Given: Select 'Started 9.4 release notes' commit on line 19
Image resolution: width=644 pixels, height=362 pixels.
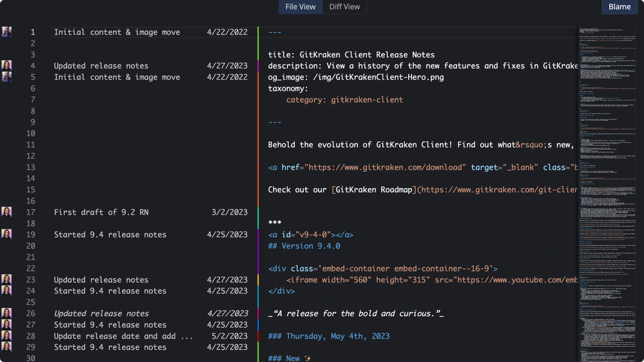Looking at the screenshot, I should pyautogui.click(x=110, y=235).
